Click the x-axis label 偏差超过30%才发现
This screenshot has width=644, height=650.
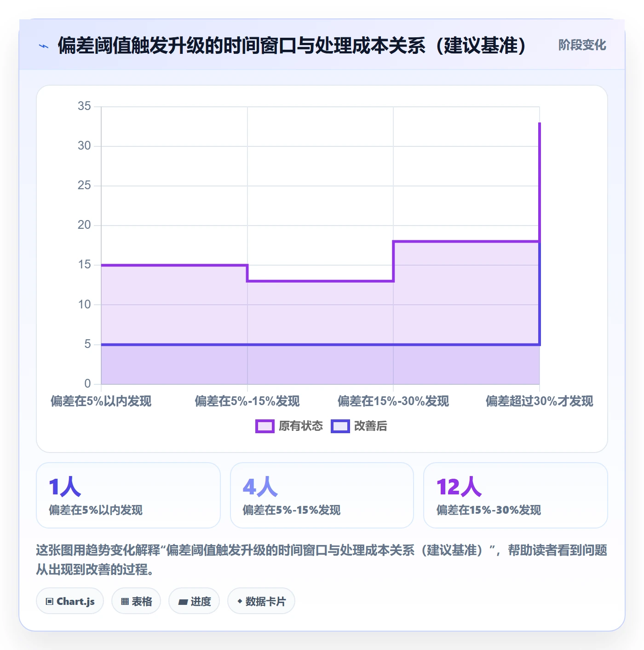tap(540, 401)
